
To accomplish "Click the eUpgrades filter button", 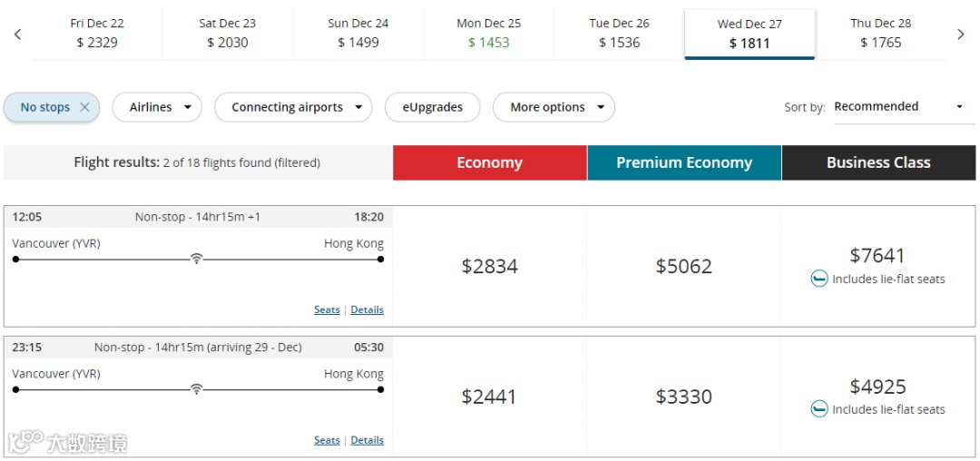I will click(x=433, y=107).
